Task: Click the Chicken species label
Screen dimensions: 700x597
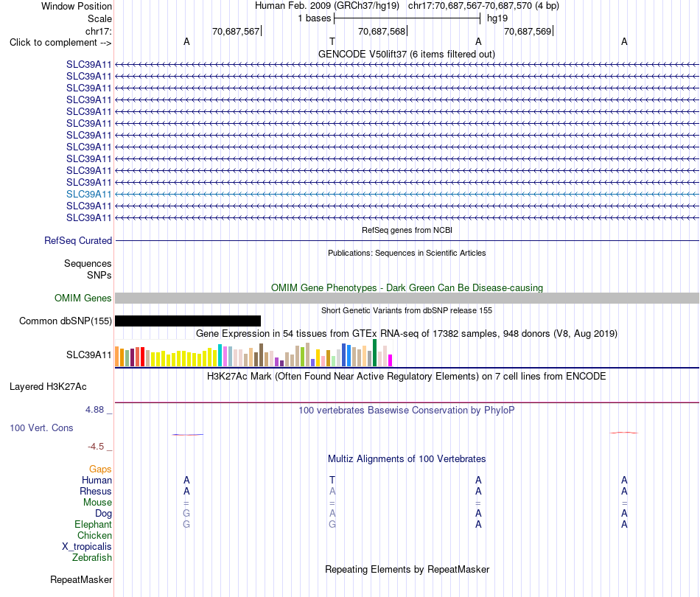Action: click(x=94, y=535)
